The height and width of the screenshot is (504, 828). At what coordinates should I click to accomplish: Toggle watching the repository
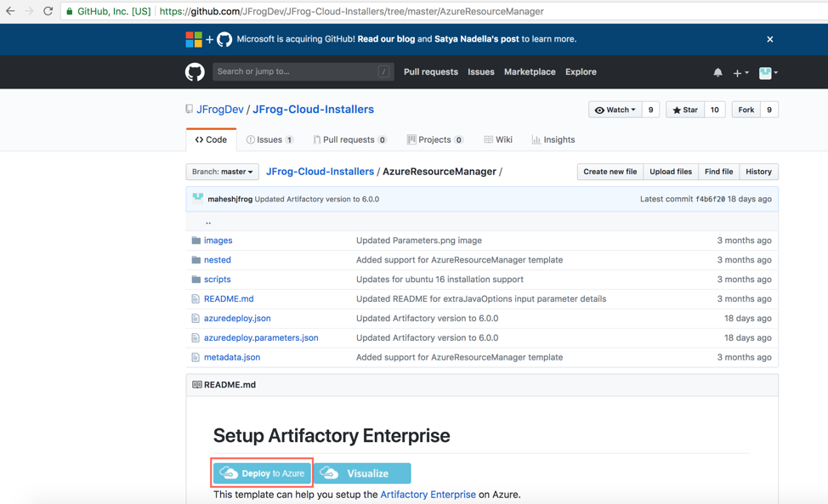616,109
